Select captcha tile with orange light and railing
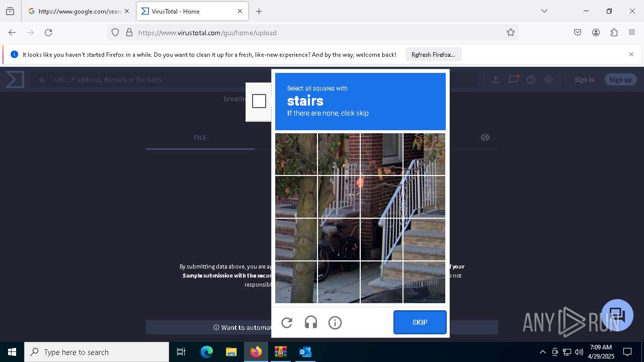 click(x=339, y=197)
